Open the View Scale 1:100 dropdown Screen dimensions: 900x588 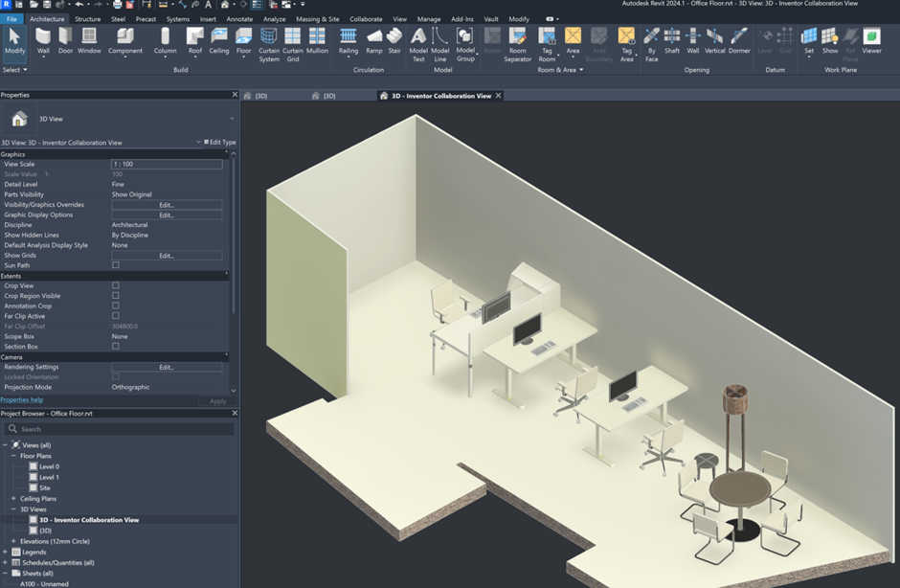click(167, 164)
